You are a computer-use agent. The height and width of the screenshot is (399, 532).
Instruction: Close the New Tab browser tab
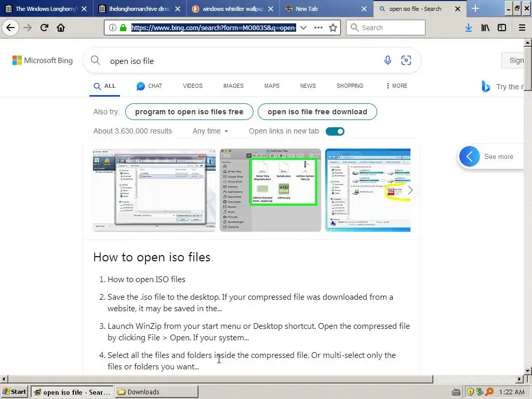click(364, 9)
